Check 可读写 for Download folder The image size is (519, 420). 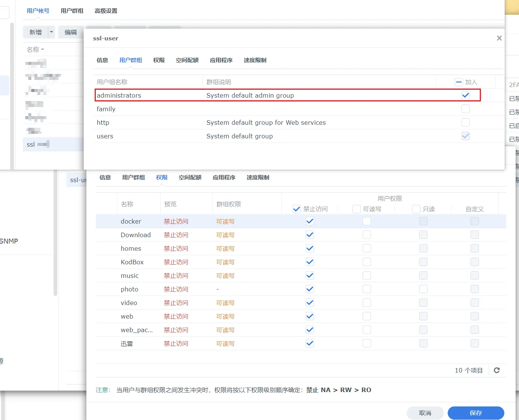pyautogui.click(x=367, y=235)
